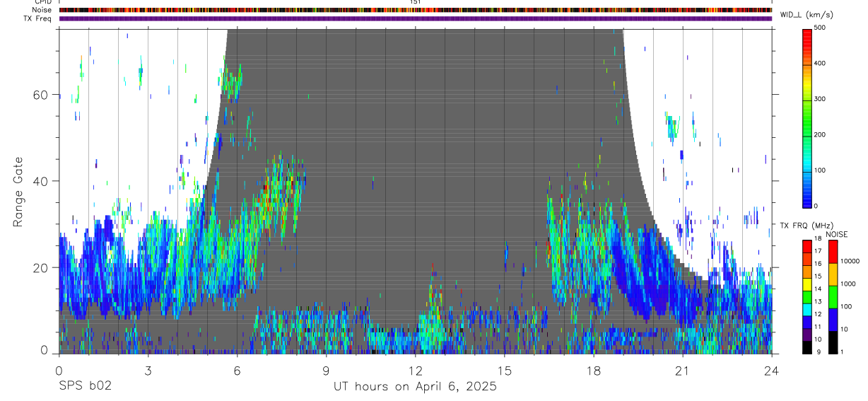Click the 'SPS b02' radar beam label
The image size is (868, 401).
click(85, 386)
